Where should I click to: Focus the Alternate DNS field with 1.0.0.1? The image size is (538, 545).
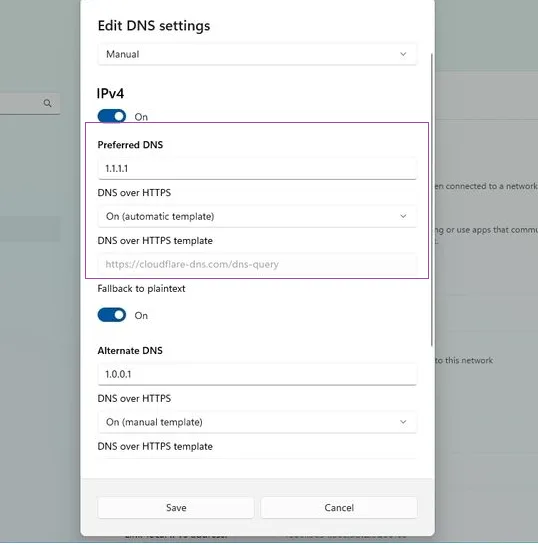(x=257, y=374)
